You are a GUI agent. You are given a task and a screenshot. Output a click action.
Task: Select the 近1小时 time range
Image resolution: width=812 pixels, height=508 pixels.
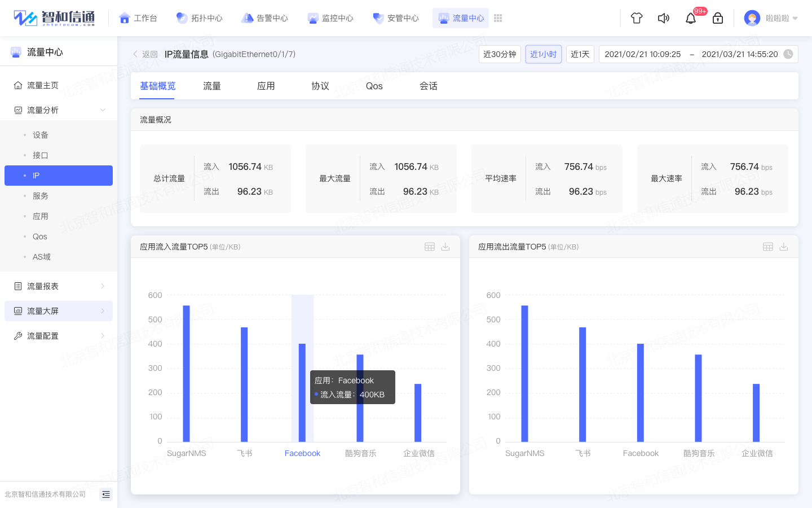click(x=544, y=54)
